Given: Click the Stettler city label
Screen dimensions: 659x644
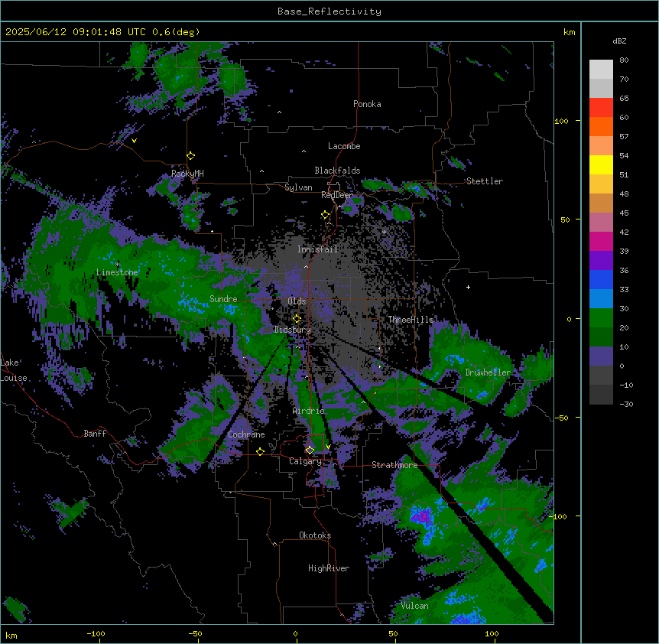Looking at the screenshot, I should (485, 181).
